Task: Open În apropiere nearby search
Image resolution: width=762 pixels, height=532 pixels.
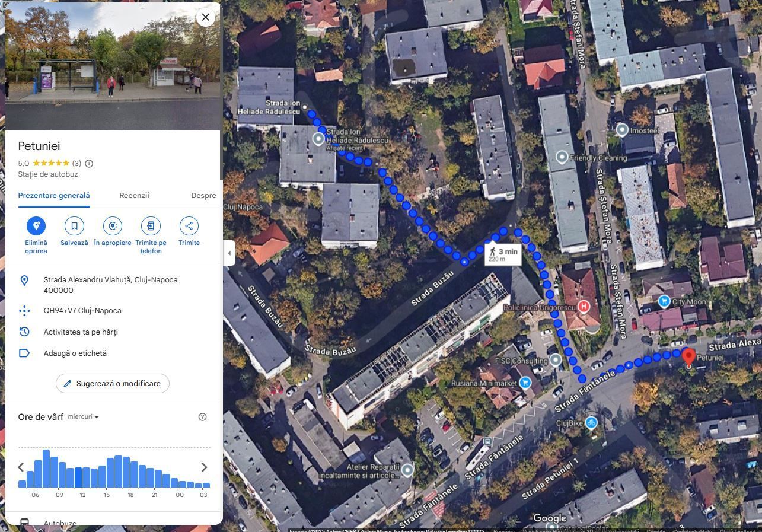Action: tap(113, 226)
